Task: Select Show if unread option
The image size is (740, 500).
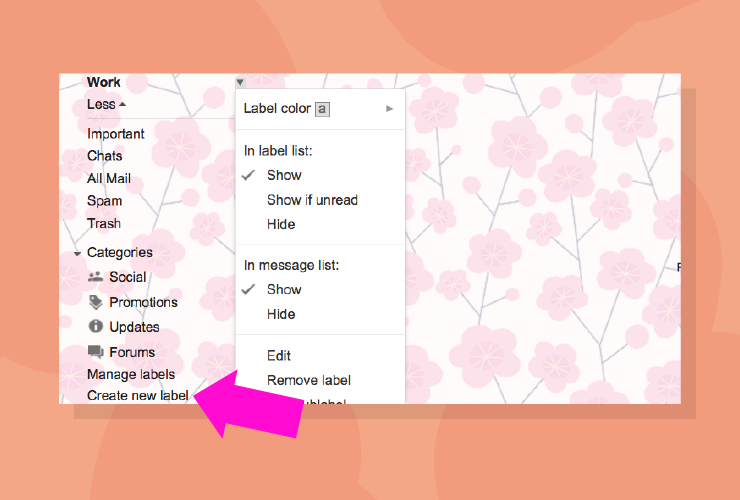Action: [320, 200]
